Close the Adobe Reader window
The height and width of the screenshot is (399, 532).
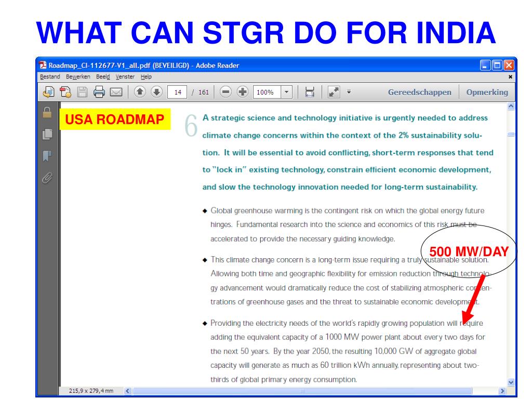pyautogui.click(x=509, y=65)
